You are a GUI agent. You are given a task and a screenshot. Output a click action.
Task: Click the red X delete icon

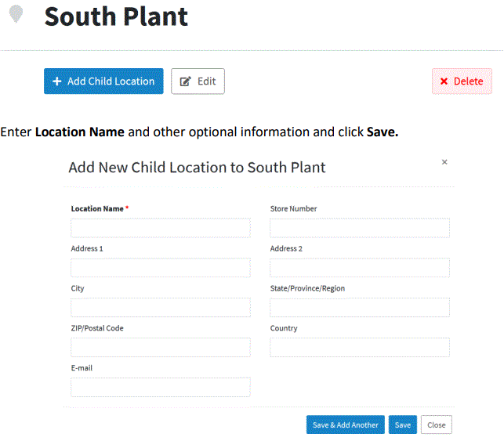pos(444,81)
